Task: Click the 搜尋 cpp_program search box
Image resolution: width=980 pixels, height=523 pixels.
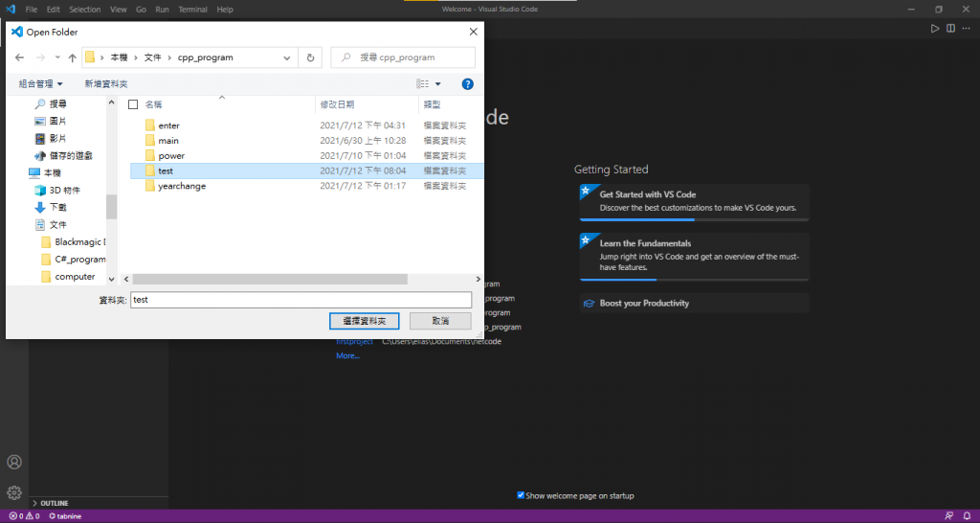Action: click(403, 57)
